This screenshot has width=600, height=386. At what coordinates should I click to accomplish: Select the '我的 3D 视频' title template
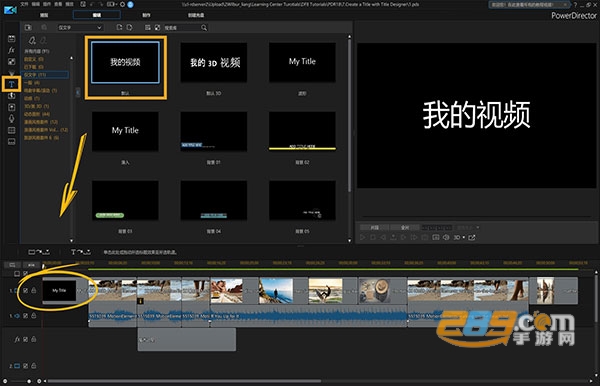(214, 63)
